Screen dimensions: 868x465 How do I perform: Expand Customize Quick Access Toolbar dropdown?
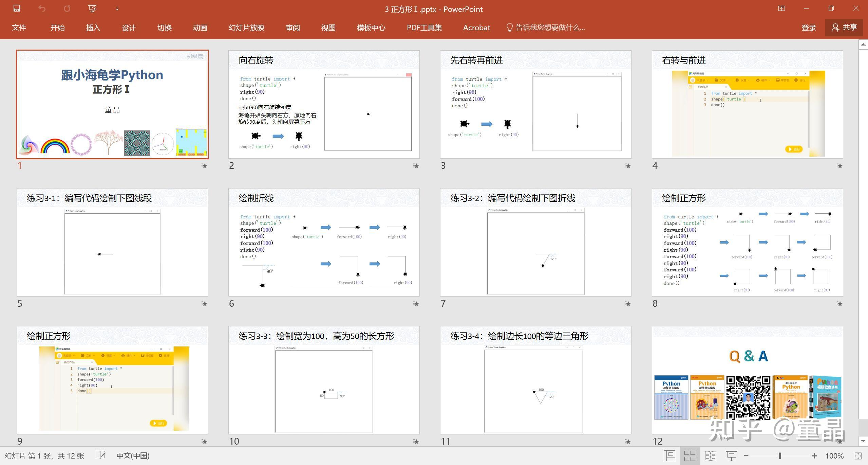117,9
